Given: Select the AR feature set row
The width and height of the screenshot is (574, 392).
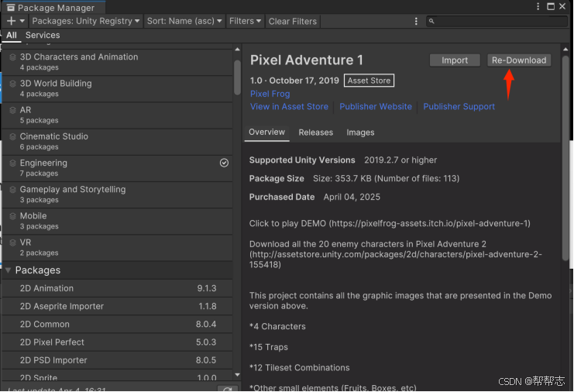Looking at the screenshot, I should (x=117, y=115).
